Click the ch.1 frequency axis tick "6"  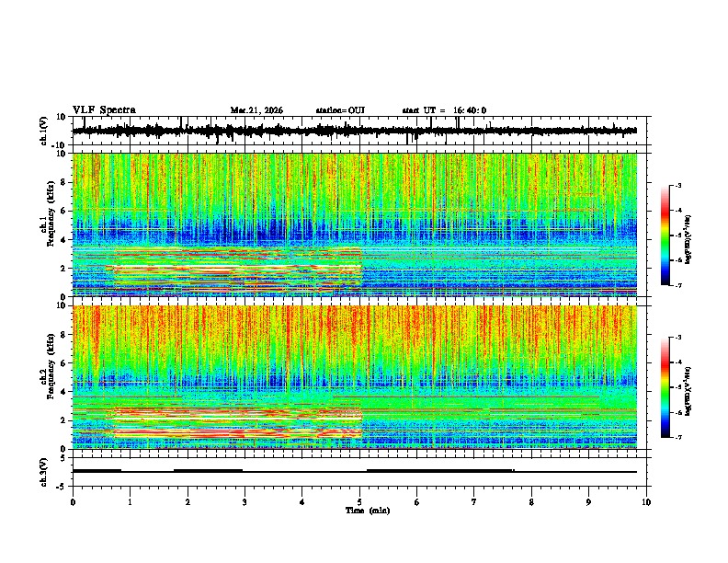point(64,211)
